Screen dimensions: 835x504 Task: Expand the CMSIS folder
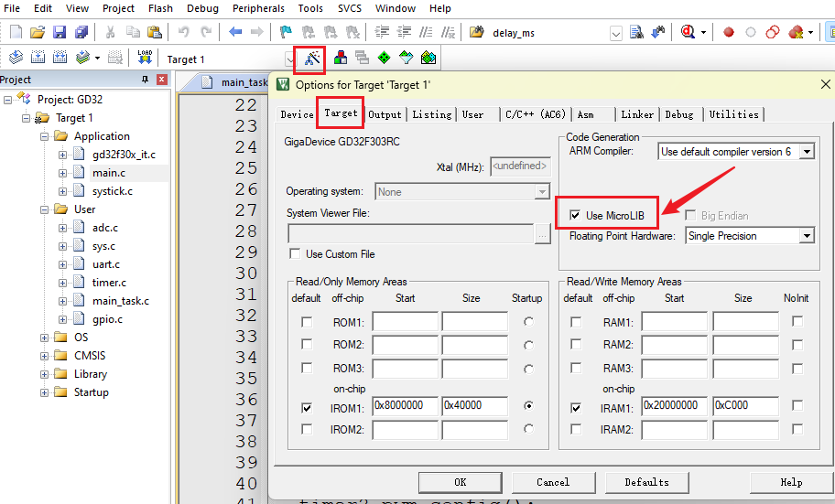coord(44,356)
